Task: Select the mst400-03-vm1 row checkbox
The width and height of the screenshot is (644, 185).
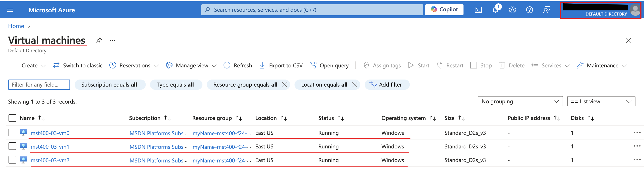Action: tap(12, 146)
